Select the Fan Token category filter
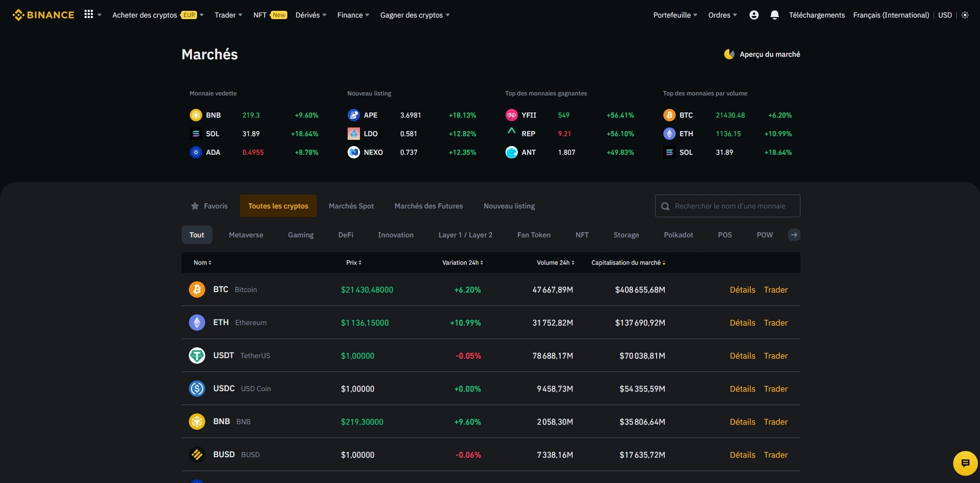The width and height of the screenshot is (980, 483). pyautogui.click(x=534, y=235)
